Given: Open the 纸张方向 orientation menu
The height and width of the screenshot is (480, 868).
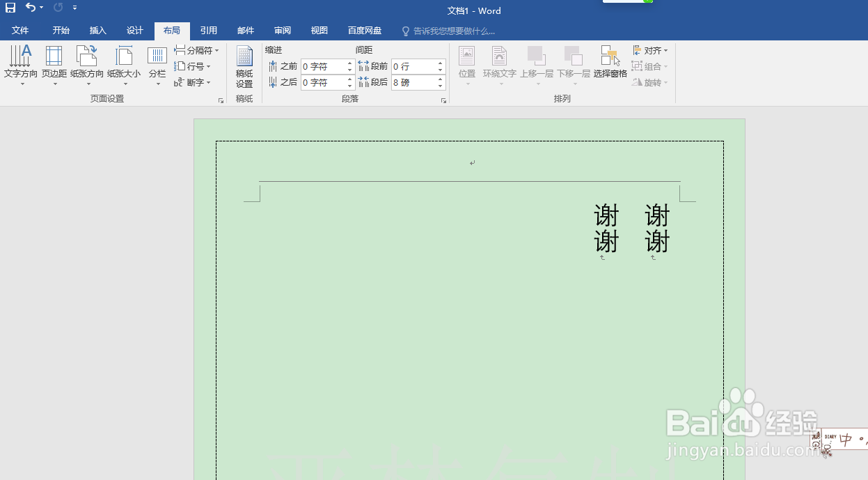Looking at the screenshot, I should pos(87,66).
